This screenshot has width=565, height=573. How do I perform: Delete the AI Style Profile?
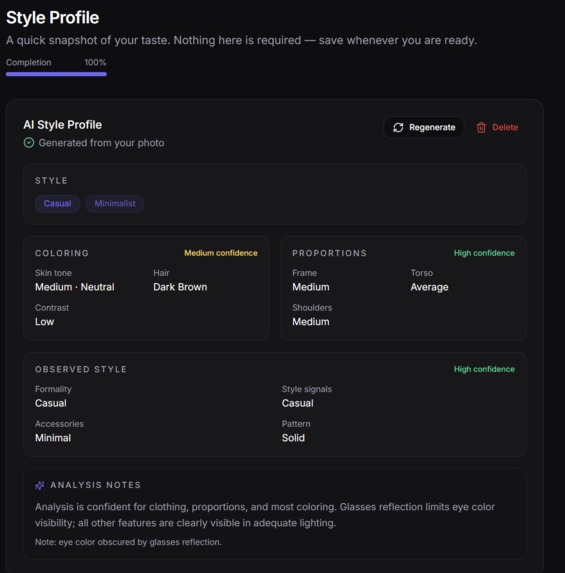[497, 128]
